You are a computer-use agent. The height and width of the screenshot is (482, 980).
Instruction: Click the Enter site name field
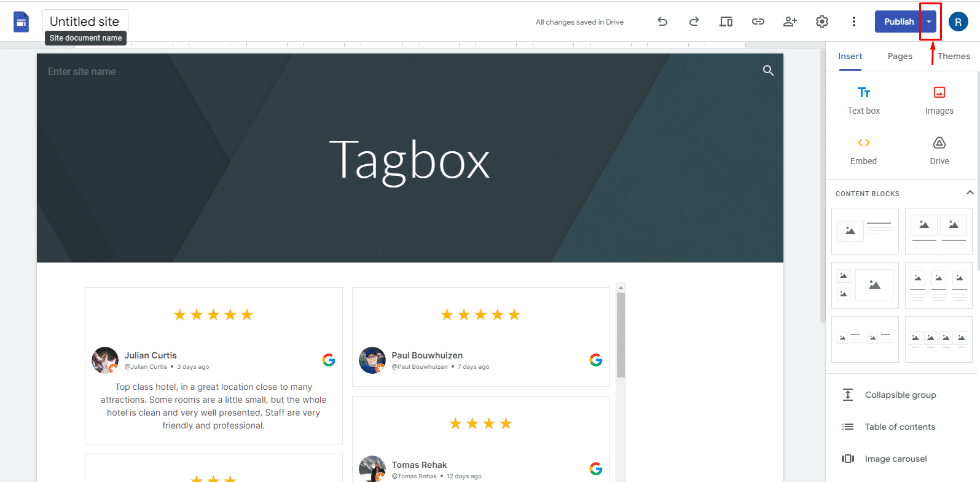point(82,71)
